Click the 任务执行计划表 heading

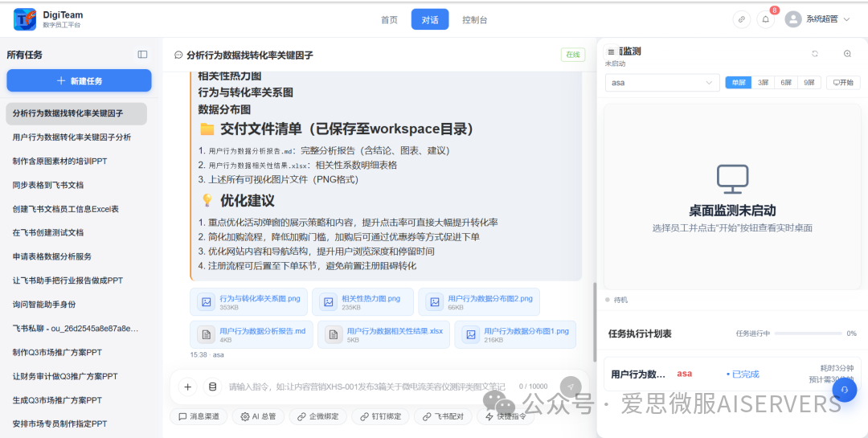click(x=640, y=334)
